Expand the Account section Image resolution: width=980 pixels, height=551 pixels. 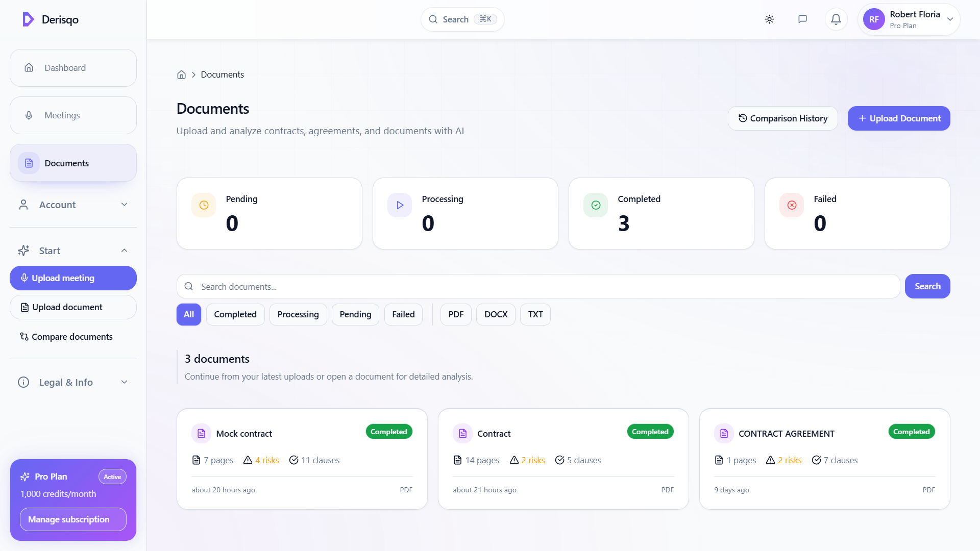[73, 205]
